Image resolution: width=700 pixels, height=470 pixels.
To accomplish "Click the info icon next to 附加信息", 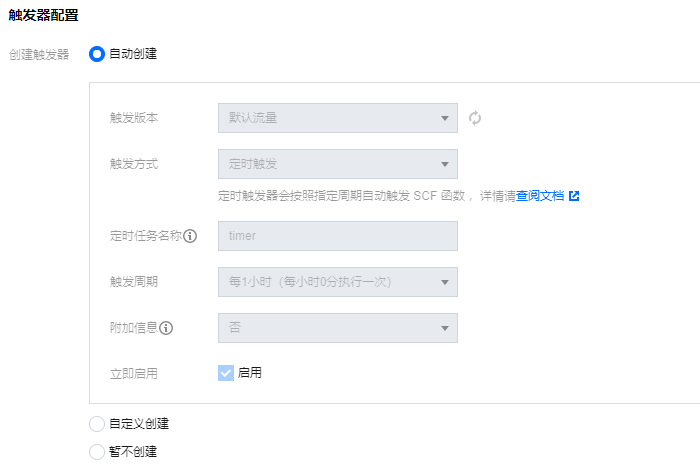I will [x=166, y=328].
